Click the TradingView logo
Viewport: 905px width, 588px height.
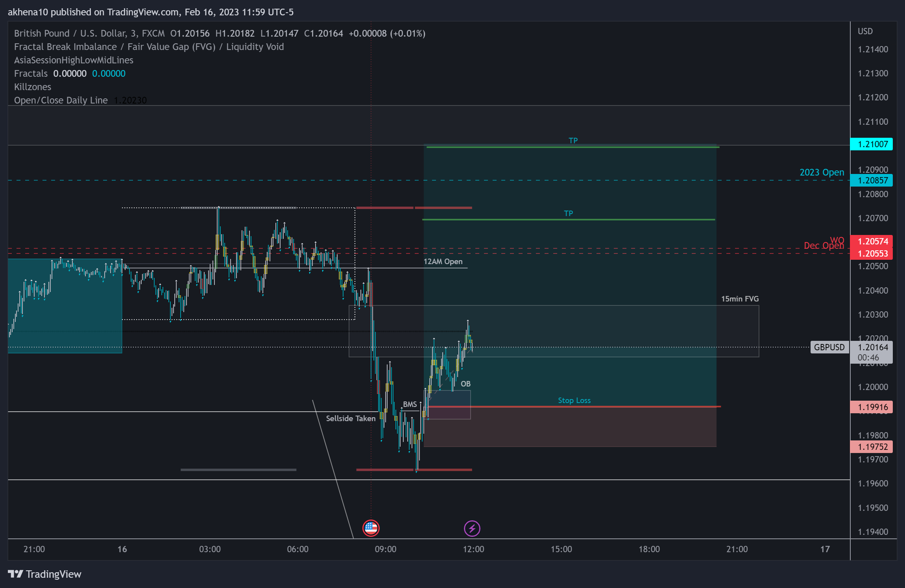(44, 574)
